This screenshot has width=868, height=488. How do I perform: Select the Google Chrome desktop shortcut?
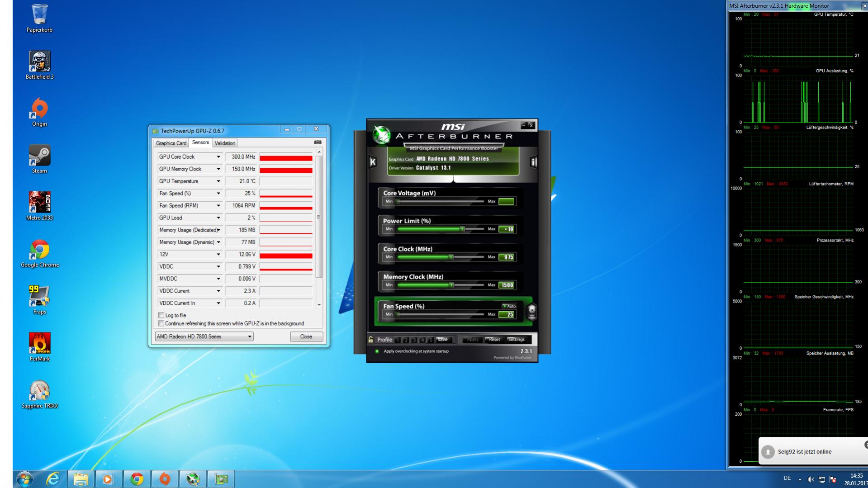tap(39, 253)
